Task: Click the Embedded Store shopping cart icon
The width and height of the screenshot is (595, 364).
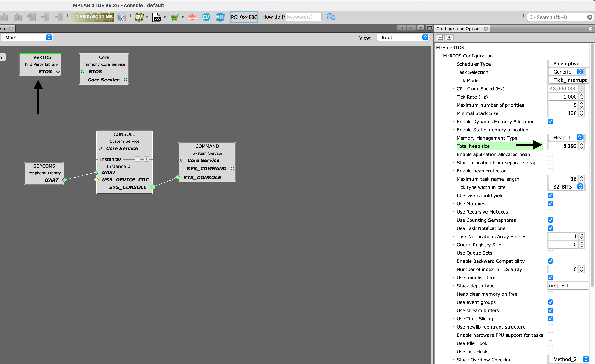Action: (x=175, y=17)
